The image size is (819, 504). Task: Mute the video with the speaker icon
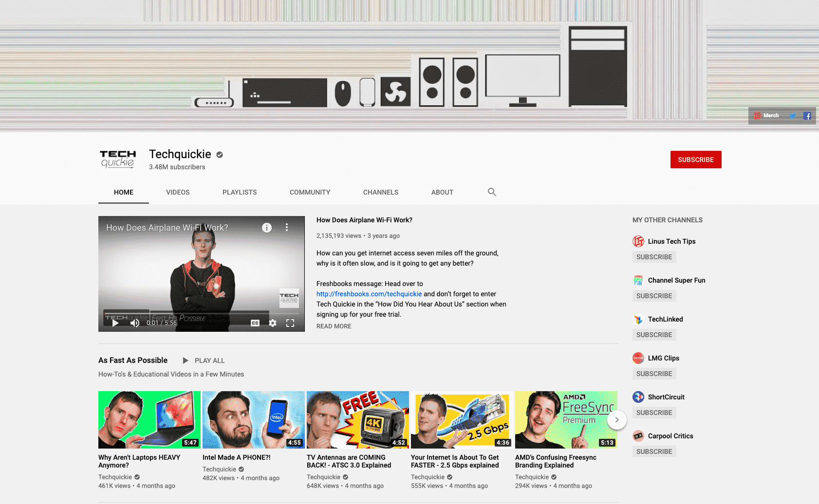pos(135,323)
